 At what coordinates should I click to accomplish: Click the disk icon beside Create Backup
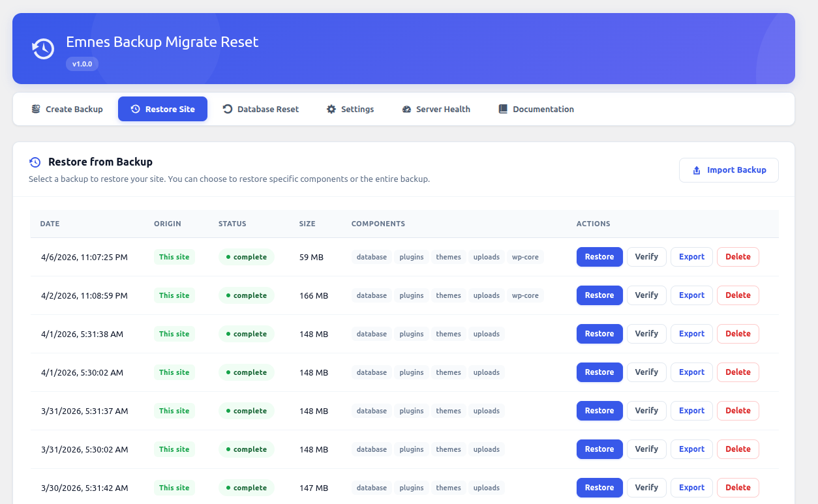36,109
